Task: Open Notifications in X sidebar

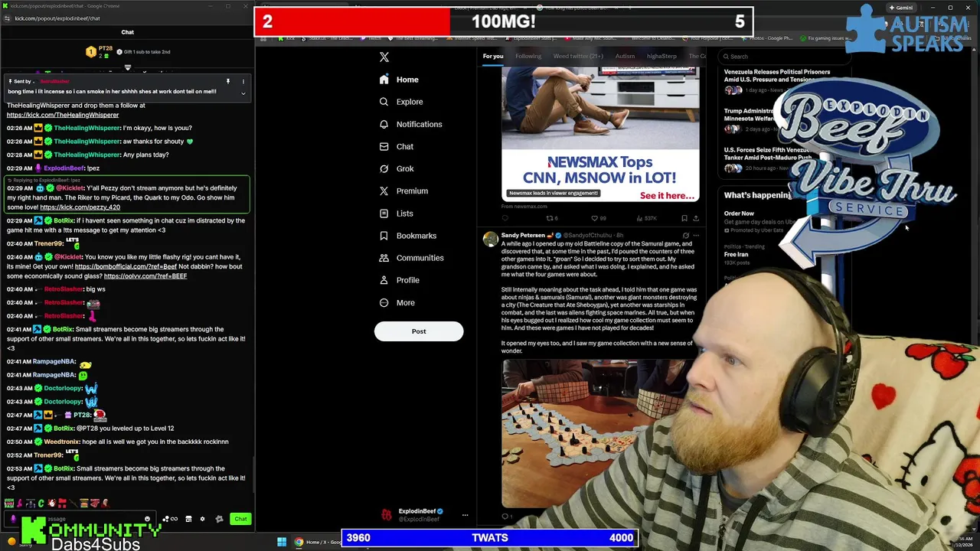Action: pyautogui.click(x=410, y=124)
